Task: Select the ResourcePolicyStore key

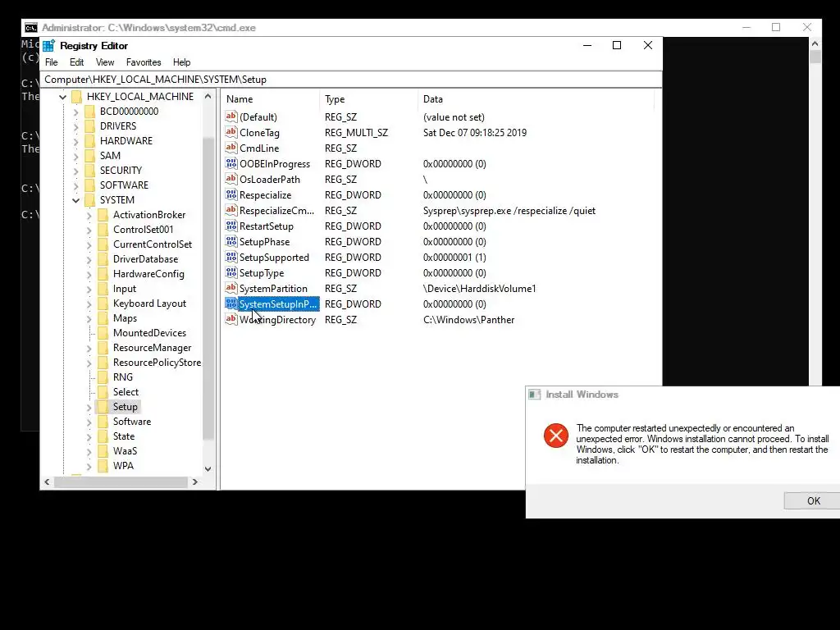Action: pos(157,363)
